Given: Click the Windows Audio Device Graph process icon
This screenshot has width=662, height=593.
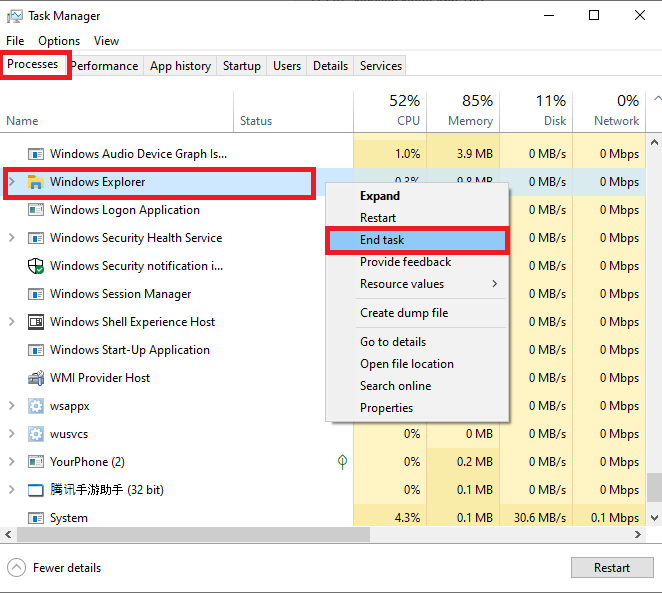Looking at the screenshot, I should point(35,154).
